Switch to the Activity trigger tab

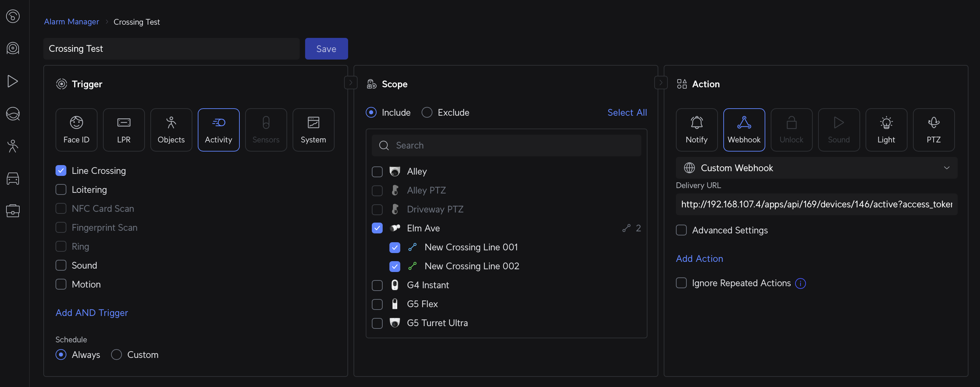tap(218, 130)
